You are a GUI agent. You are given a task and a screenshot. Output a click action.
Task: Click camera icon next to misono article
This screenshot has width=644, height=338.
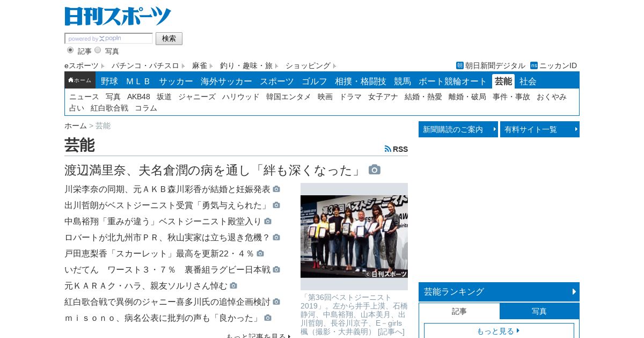pos(268,318)
